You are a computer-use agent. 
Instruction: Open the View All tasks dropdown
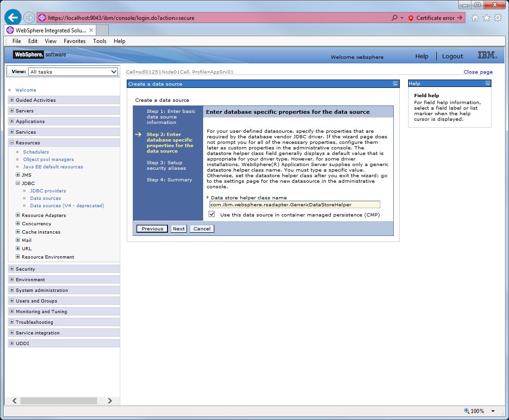tap(74, 72)
